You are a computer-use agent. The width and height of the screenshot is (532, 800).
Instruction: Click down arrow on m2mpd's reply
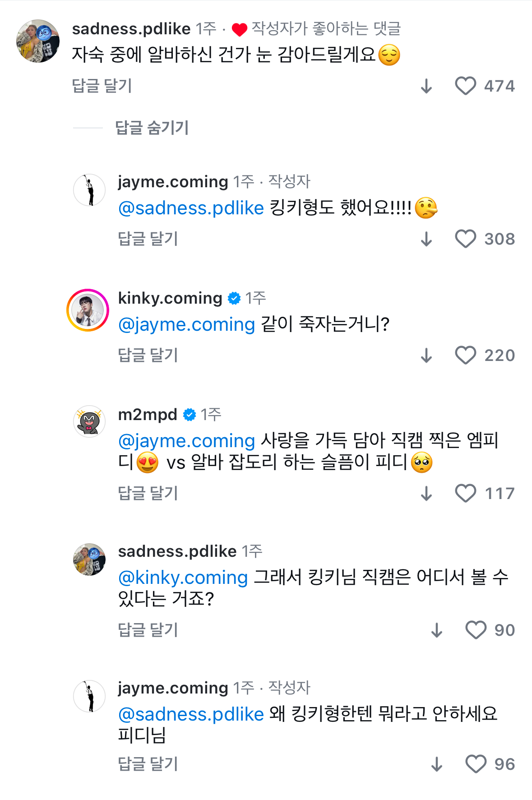click(426, 493)
